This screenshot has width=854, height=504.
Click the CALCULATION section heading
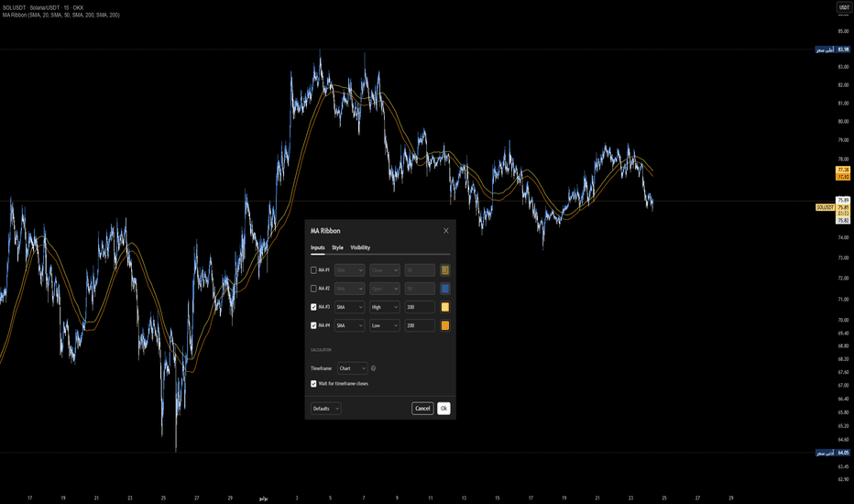pyautogui.click(x=321, y=350)
